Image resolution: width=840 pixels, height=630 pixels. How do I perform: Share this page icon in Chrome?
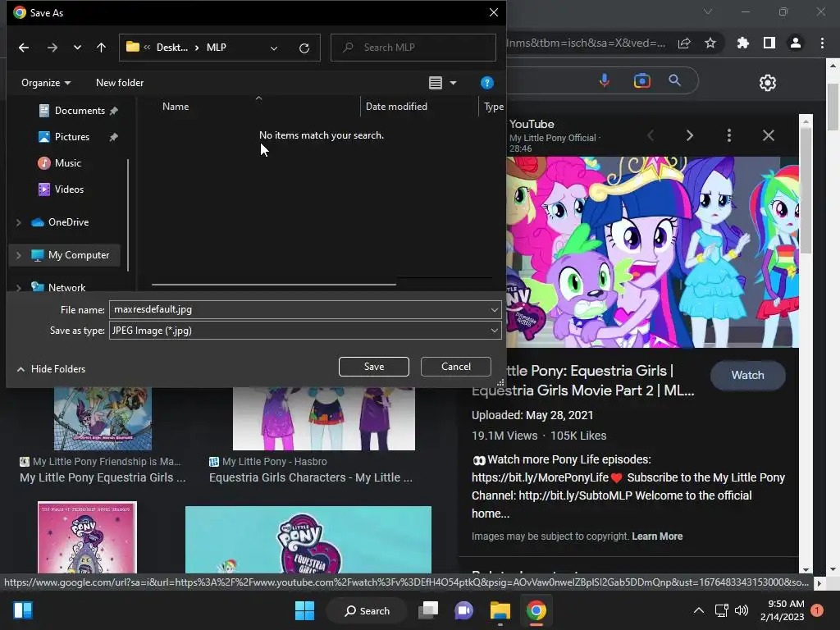pyautogui.click(x=684, y=43)
